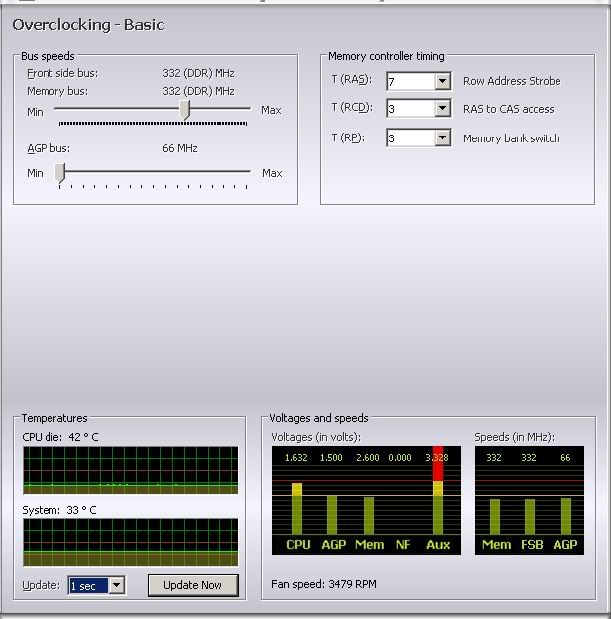This screenshot has height=619, width=611.
Task: Click the T (RCD) value field showing 3
Action: click(x=411, y=109)
